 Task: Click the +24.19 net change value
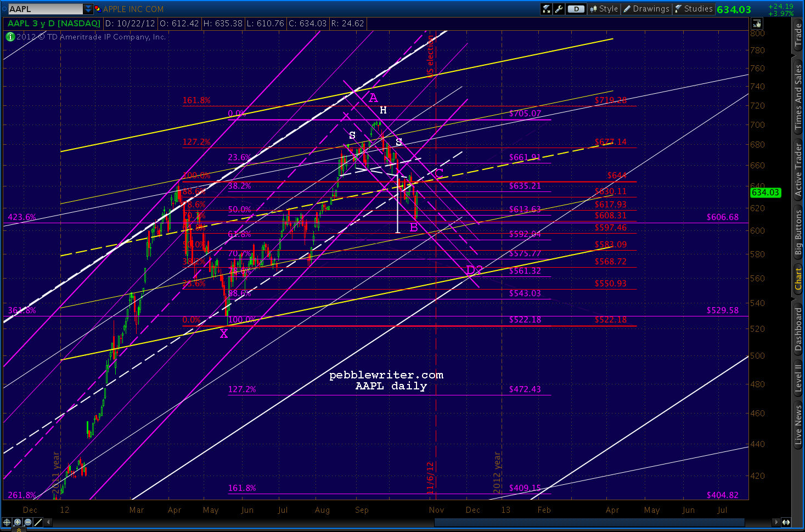780,6
